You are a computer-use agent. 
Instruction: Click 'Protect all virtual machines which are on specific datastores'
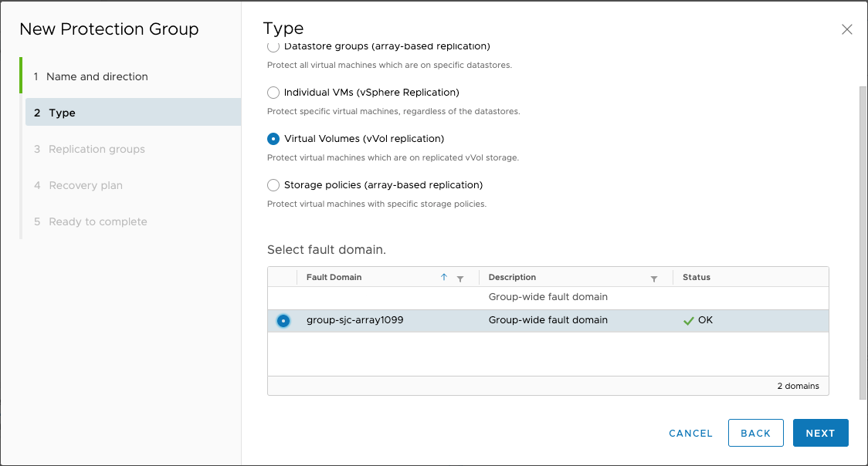[389, 66]
